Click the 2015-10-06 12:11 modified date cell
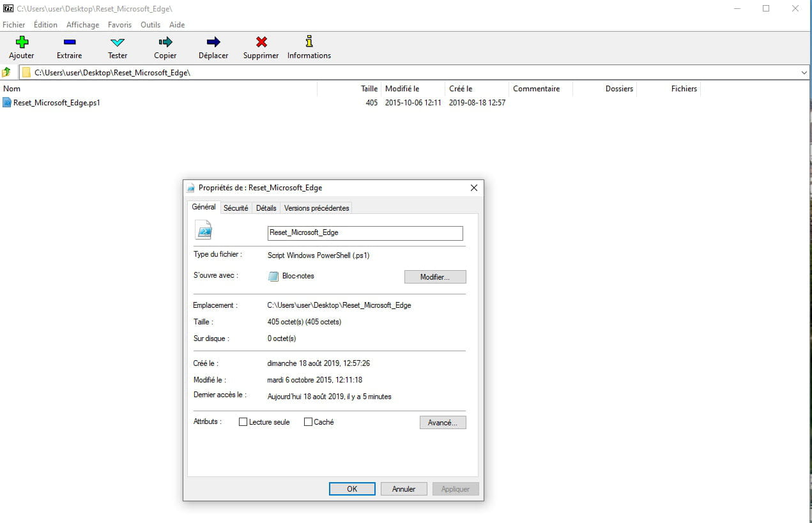Image resolution: width=812 pixels, height=523 pixels. pyautogui.click(x=413, y=103)
